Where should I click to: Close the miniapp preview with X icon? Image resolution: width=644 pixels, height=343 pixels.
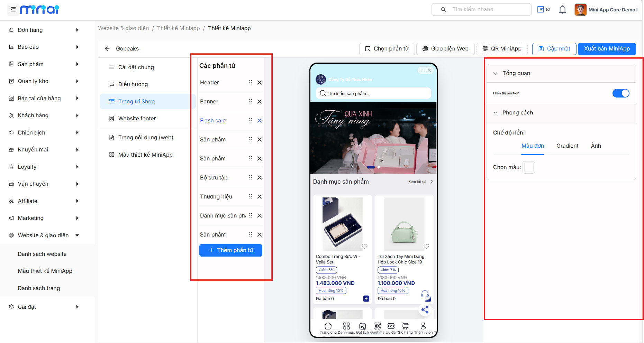[x=429, y=71]
